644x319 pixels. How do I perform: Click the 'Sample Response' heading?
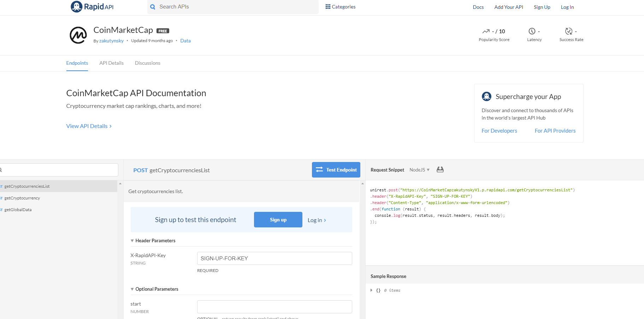pos(388,276)
